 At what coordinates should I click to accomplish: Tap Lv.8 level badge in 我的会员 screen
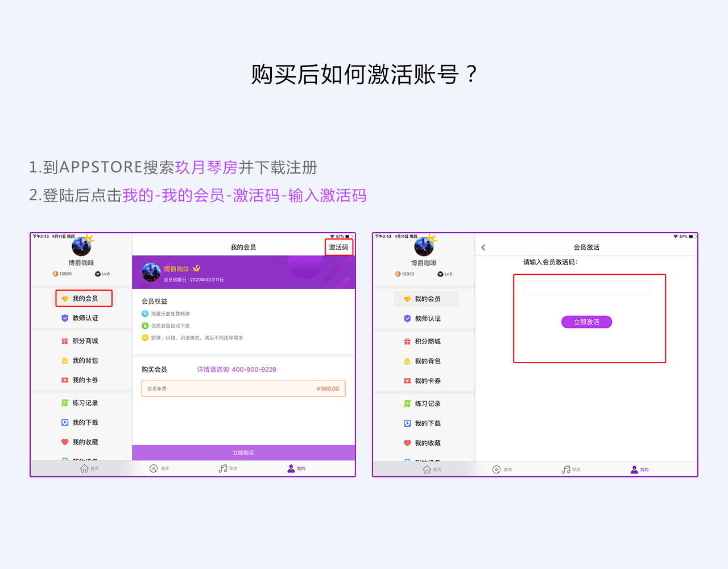(102, 274)
